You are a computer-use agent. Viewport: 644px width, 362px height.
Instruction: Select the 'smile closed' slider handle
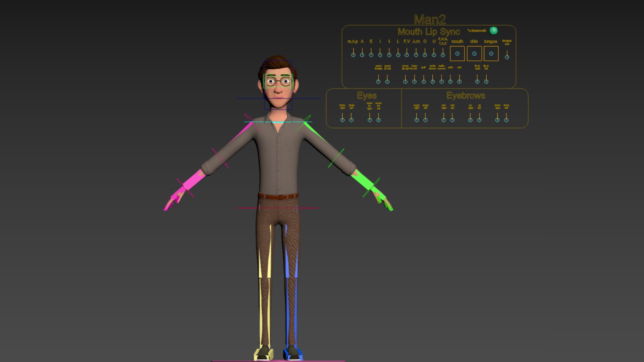[433, 81]
